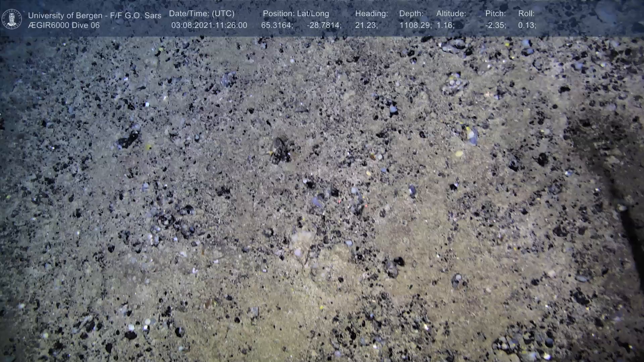The height and width of the screenshot is (362, 644).
Task: Click the timestamp 03:08:2021:11:26:00
Action: (x=209, y=25)
